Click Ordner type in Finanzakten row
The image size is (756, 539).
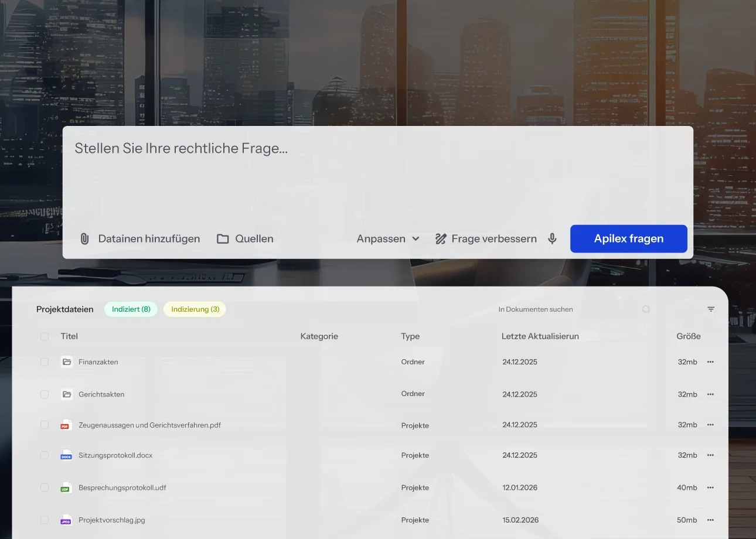click(413, 362)
